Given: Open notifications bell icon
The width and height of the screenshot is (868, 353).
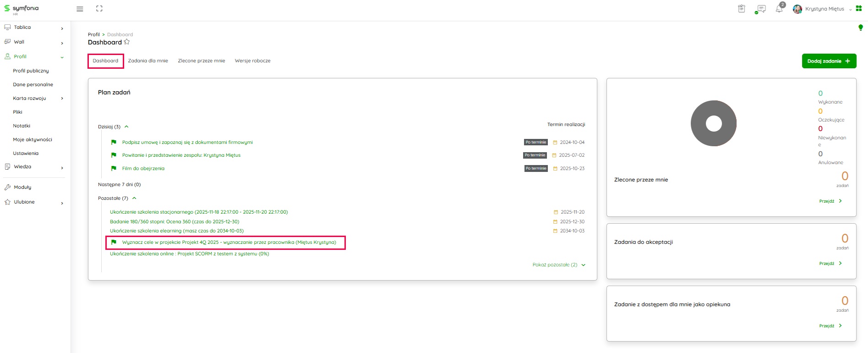Looking at the screenshot, I should tap(779, 9).
